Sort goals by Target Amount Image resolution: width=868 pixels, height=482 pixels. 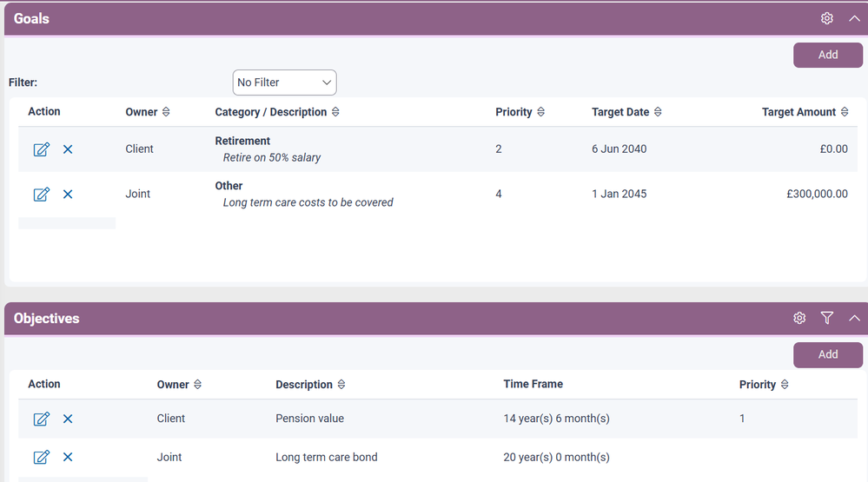click(844, 112)
